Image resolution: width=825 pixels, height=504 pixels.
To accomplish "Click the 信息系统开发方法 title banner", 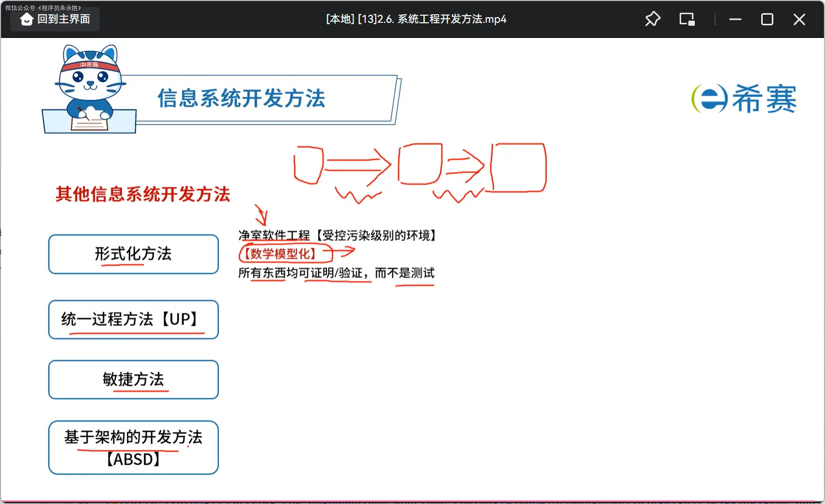I will coord(241,98).
